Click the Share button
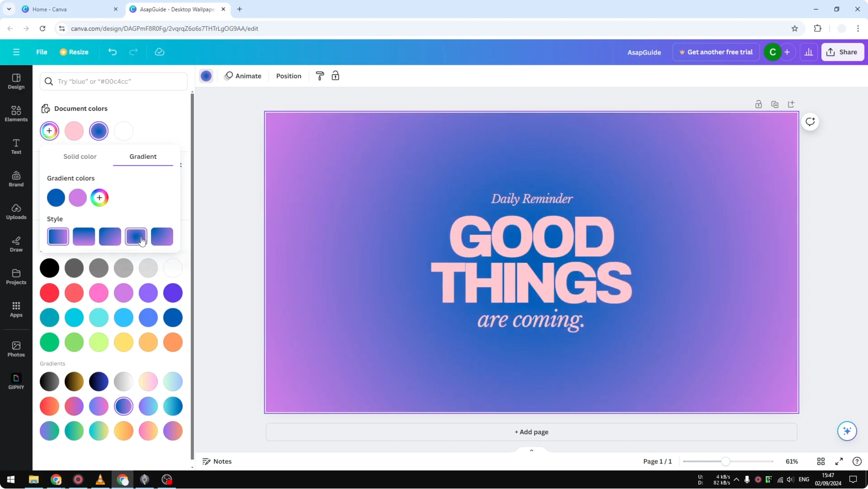 point(843,52)
